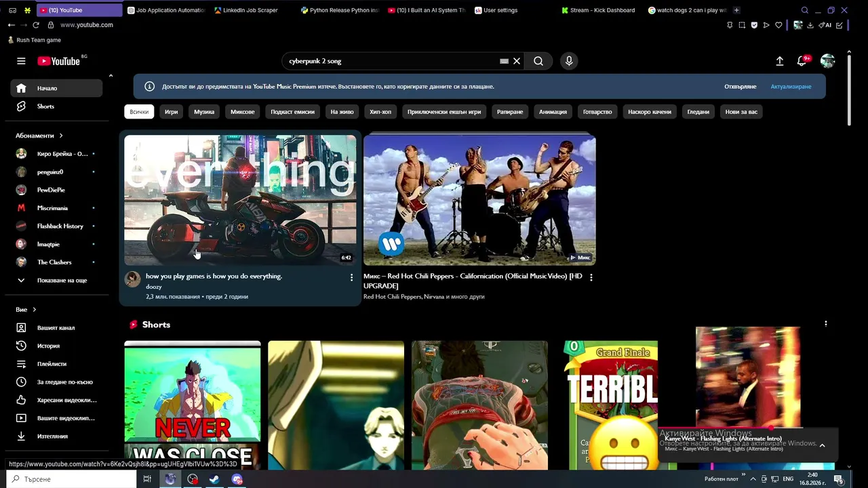Select the Миксове filter chip
The height and width of the screenshot is (488, 868).
pyautogui.click(x=243, y=112)
